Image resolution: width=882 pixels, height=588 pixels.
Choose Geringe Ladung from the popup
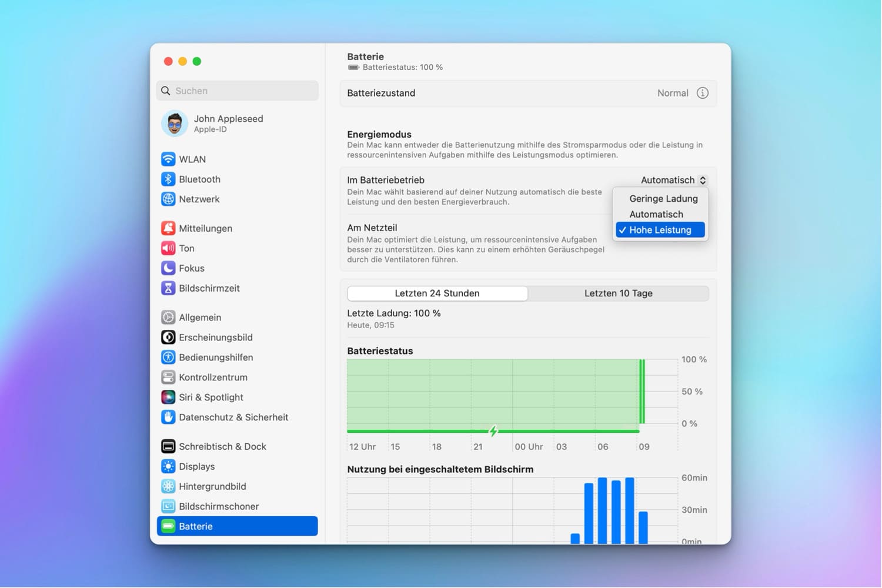coord(663,199)
